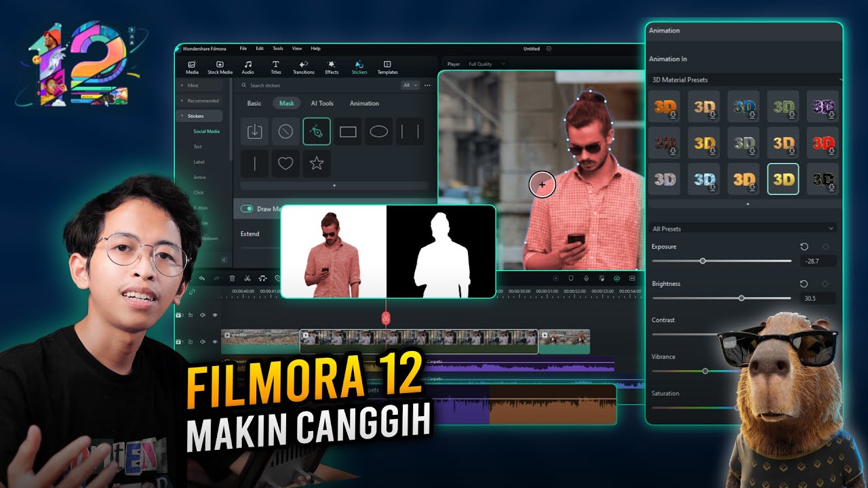Open the Tools menu
The image size is (868, 488).
[278, 49]
